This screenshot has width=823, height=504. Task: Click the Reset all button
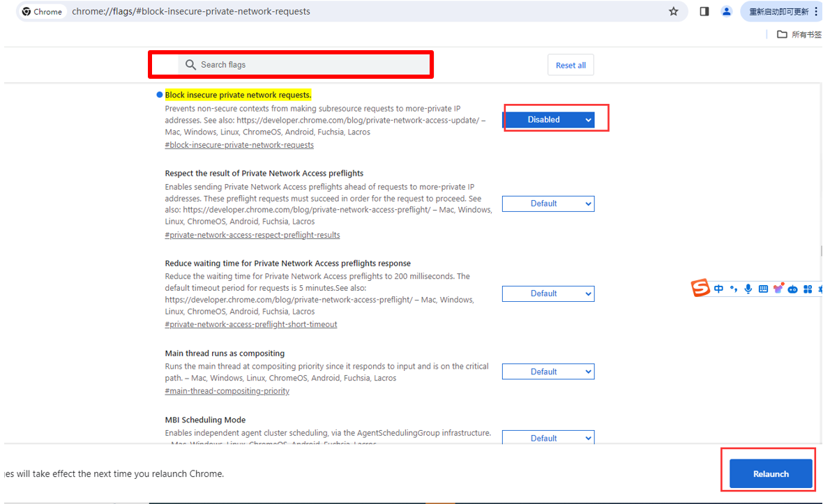571,65
